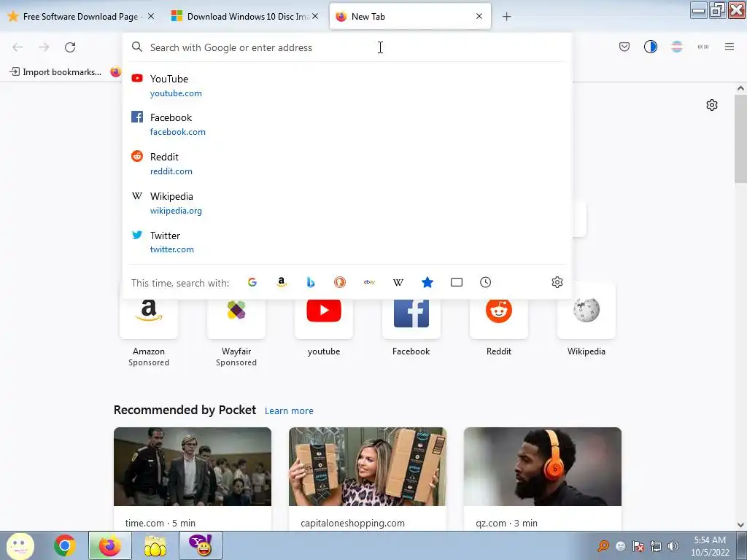747x560 pixels.
Task: Click the page vertical scrollbar thumb
Action: click(740, 139)
